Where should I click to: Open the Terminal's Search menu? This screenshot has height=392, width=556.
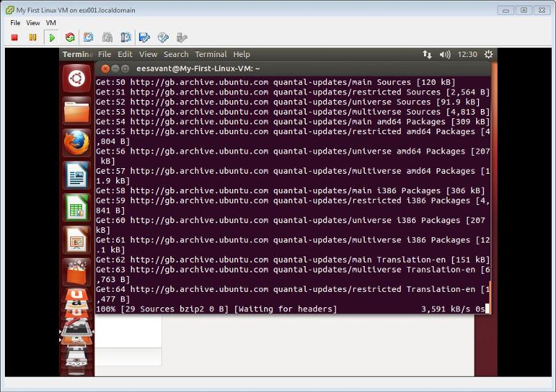point(176,54)
